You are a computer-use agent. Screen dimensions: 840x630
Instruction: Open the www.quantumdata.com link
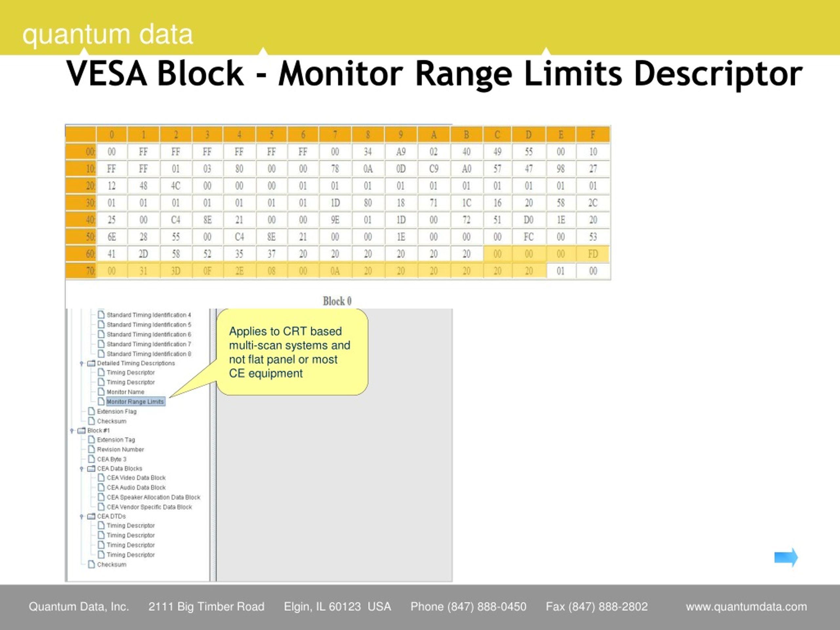[x=746, y=606]
